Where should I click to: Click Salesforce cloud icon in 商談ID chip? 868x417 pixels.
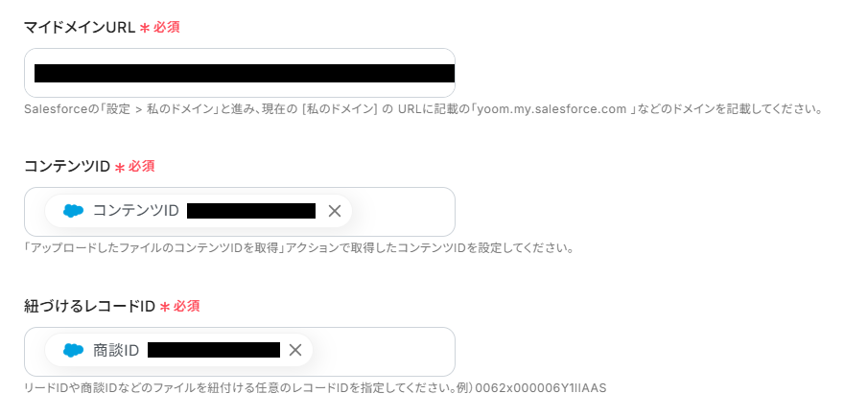pyautogui.click(x=73, y=351)
